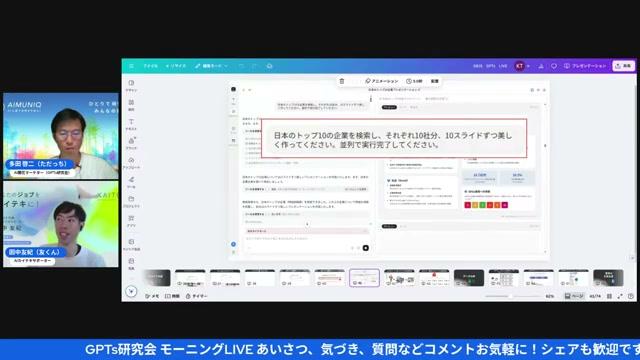Open the アプリ apps panel

(131, 221)
